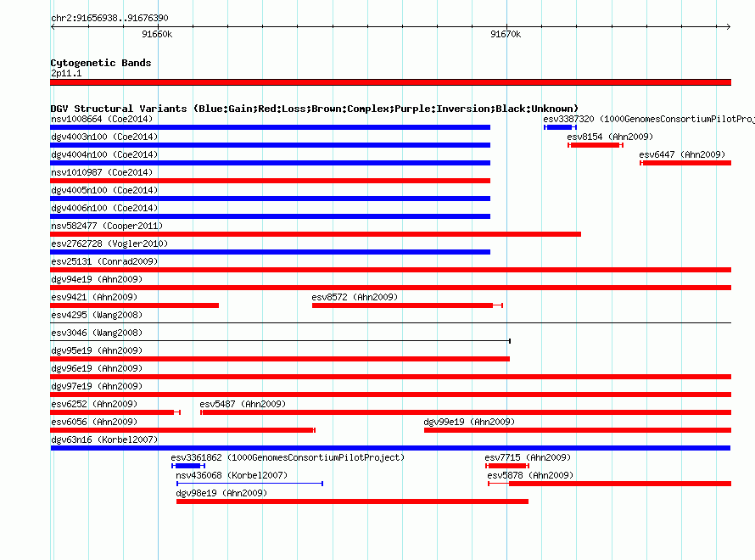Click the esv8154 short red bar
This screenshot has height=560, width=755.
[x=596, y=145]
